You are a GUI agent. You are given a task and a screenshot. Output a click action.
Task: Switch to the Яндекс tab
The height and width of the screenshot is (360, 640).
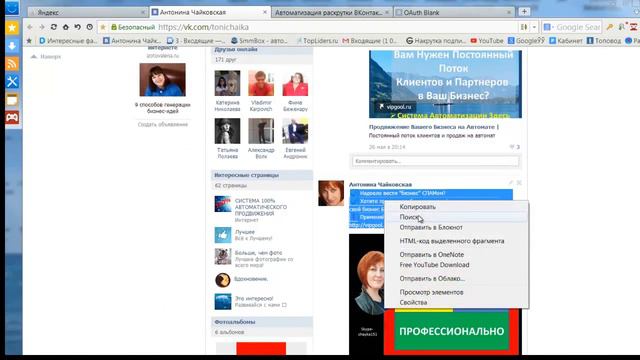tap(88, 12)
